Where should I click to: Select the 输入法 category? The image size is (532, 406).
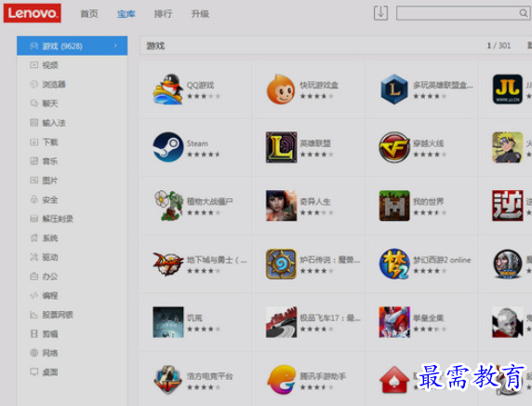pos(72,123)
